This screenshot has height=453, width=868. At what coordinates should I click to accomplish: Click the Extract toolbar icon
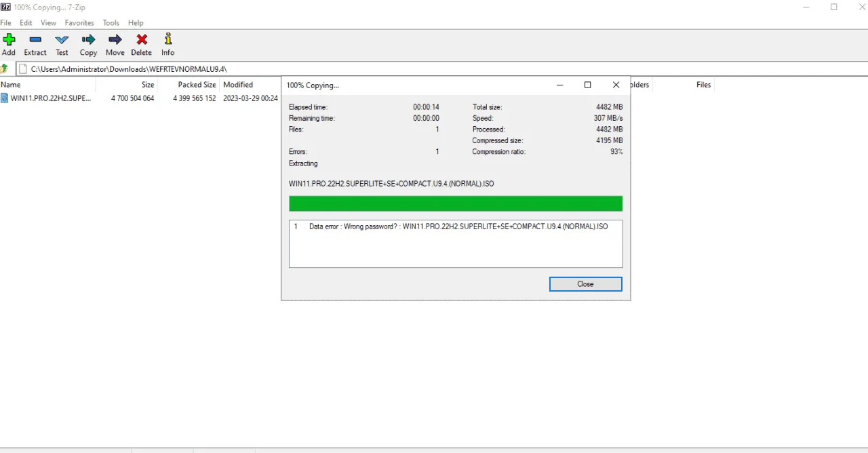[35, 40]
